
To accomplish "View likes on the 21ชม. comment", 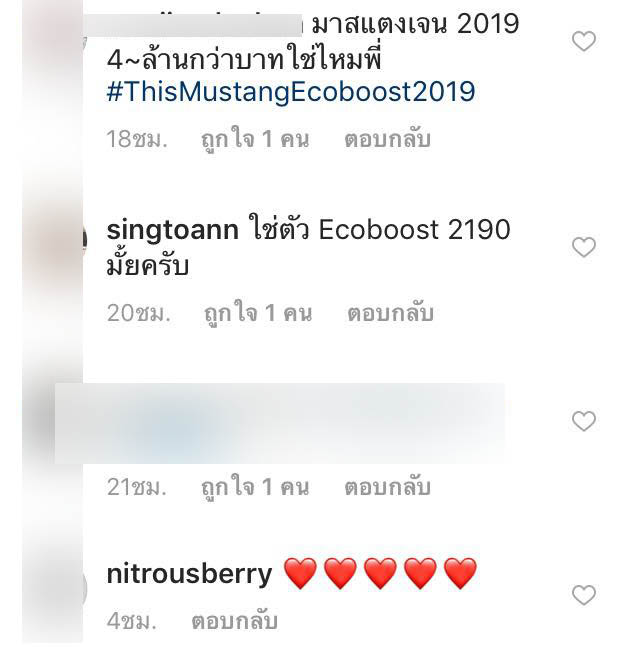I will tap(255, 488).
